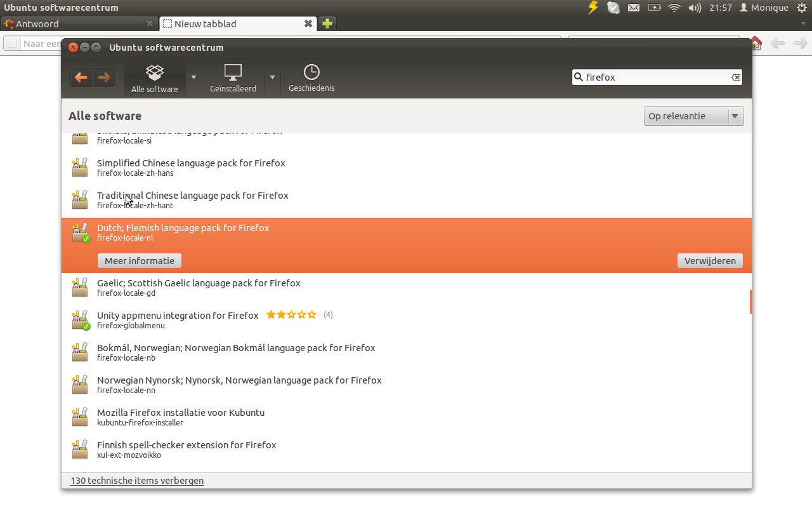Viewport: 812px width, 508px height.
Task: Select Bokmål, Norwegian language pack row
Action: click(406, 352)
